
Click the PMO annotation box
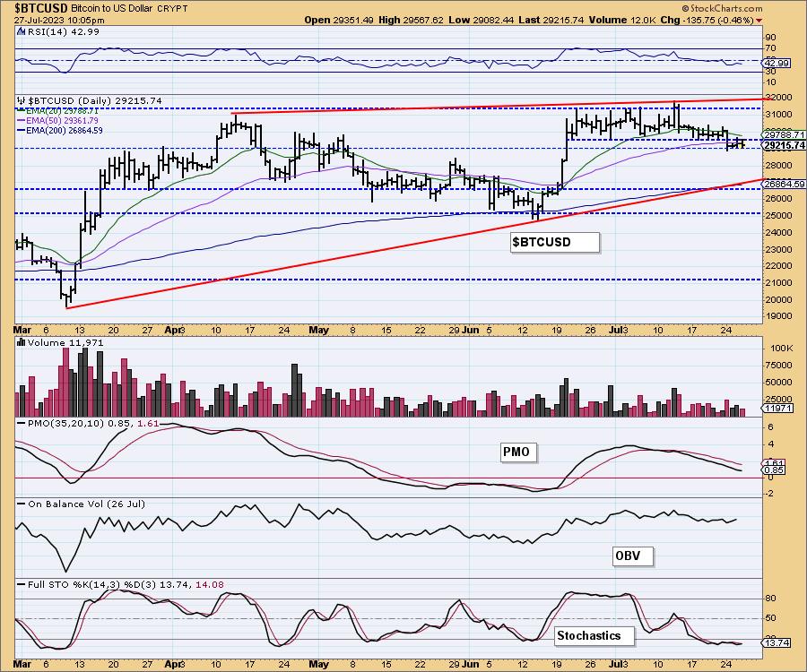click(x=518, y=452)
